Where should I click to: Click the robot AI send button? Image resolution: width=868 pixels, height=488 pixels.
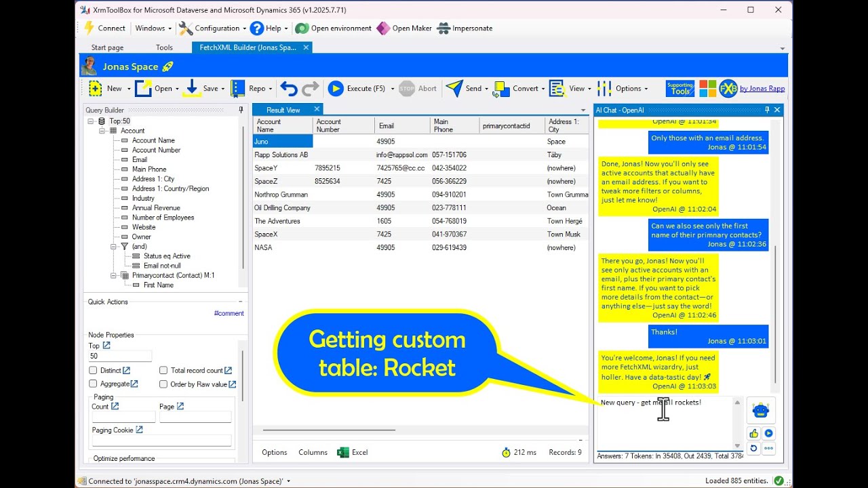(x=761, y=410)
